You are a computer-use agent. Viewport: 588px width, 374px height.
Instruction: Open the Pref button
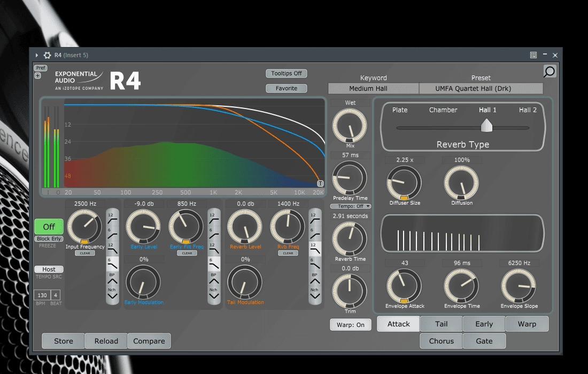point(41,68)
